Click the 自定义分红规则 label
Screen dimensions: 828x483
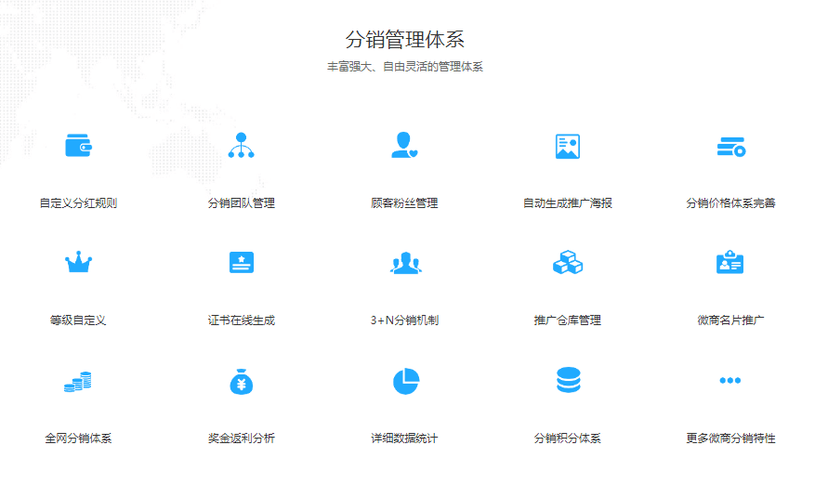78,203
